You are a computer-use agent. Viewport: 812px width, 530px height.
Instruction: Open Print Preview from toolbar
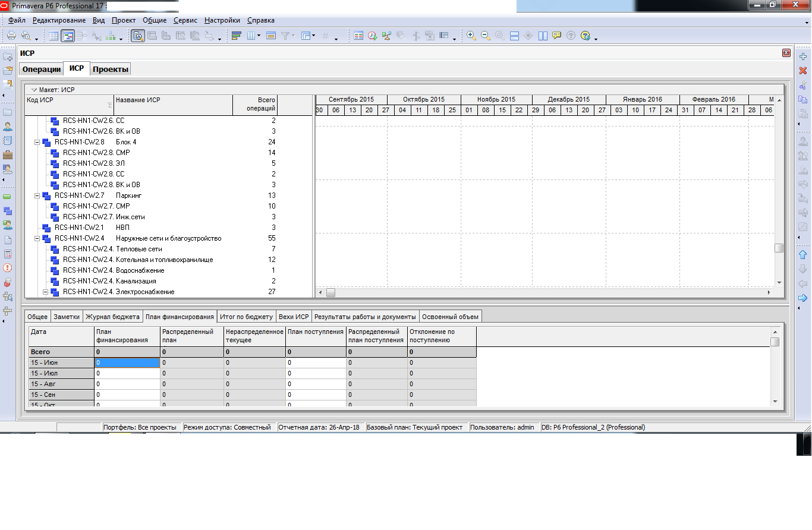(26, 36)
